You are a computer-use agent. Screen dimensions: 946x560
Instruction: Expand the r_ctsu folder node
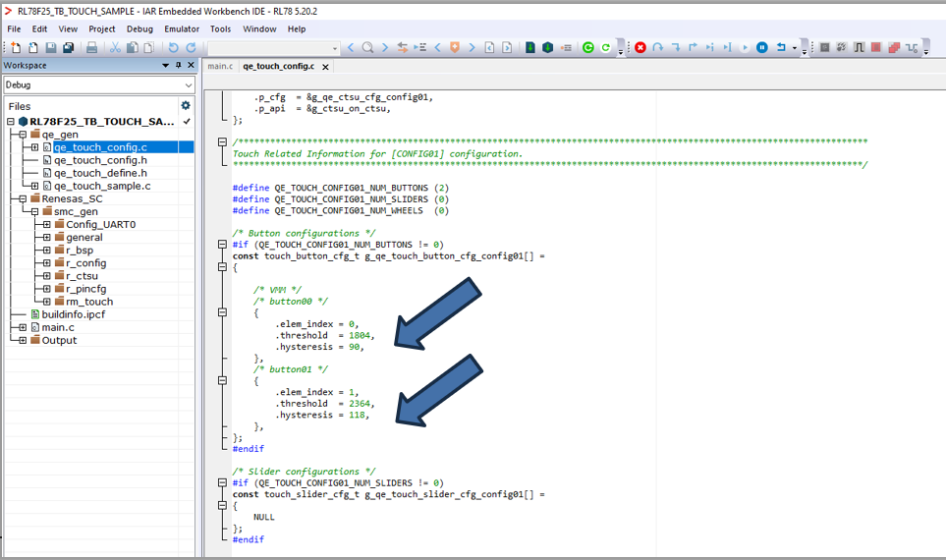(46, 276)
